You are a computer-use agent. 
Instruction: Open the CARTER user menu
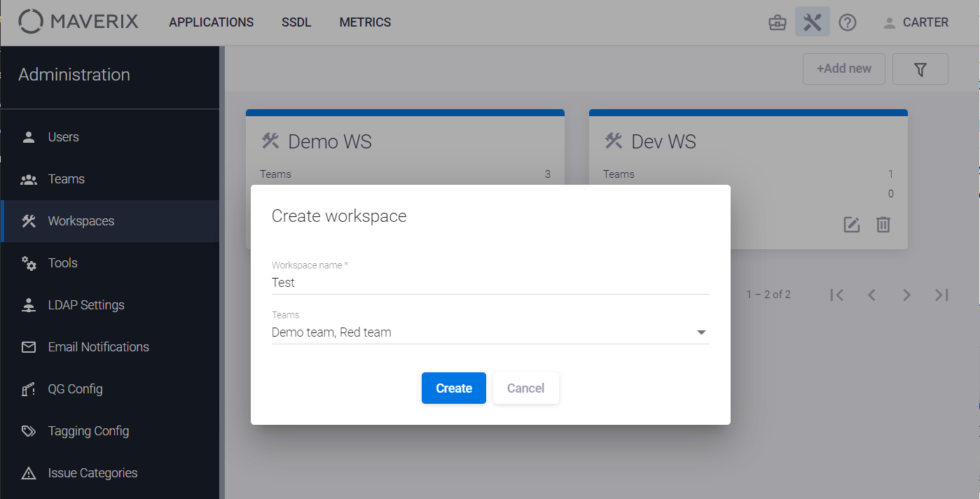coord(916,22)
